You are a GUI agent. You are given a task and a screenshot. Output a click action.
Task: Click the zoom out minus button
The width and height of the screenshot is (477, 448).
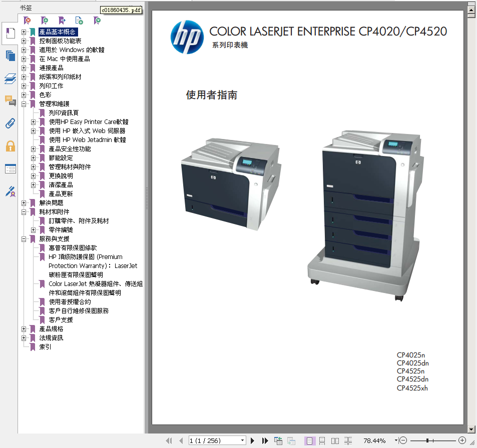pyautogui.click(x=403, y=440)
